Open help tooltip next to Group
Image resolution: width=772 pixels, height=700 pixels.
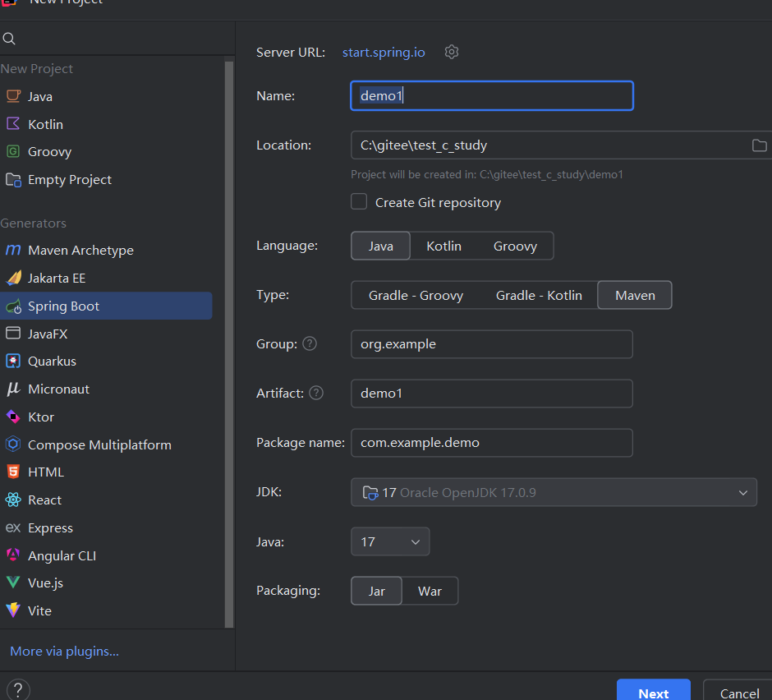(x=310, y=343)
